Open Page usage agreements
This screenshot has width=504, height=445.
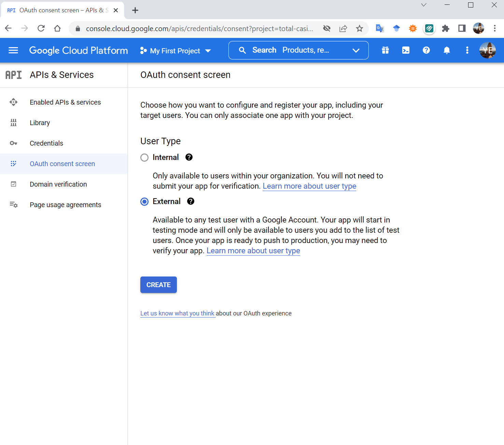(64, 205)
